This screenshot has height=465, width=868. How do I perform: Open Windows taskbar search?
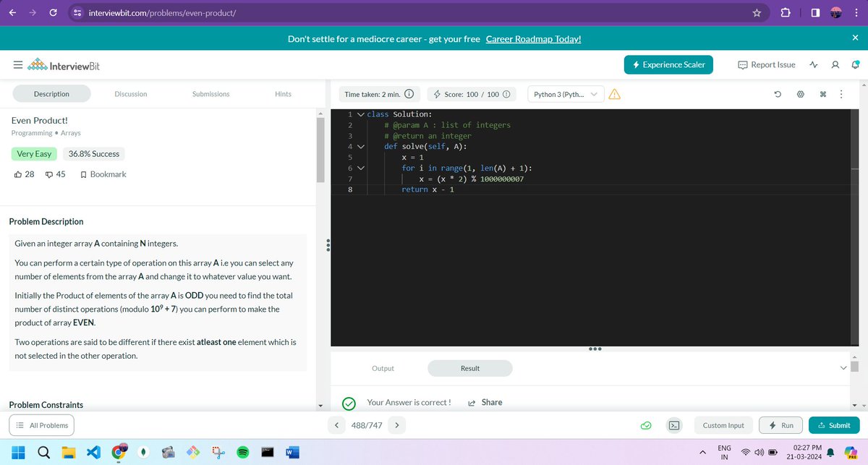click(43, 453)
